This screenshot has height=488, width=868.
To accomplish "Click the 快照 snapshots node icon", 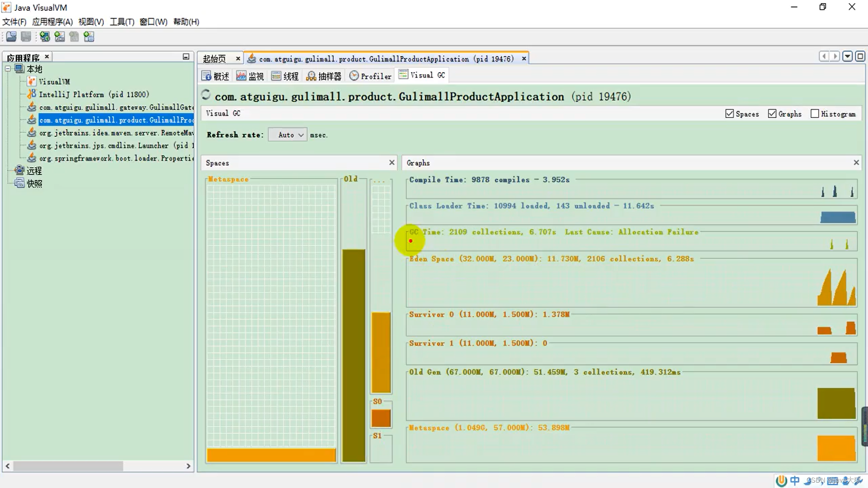I will (19, 183).
